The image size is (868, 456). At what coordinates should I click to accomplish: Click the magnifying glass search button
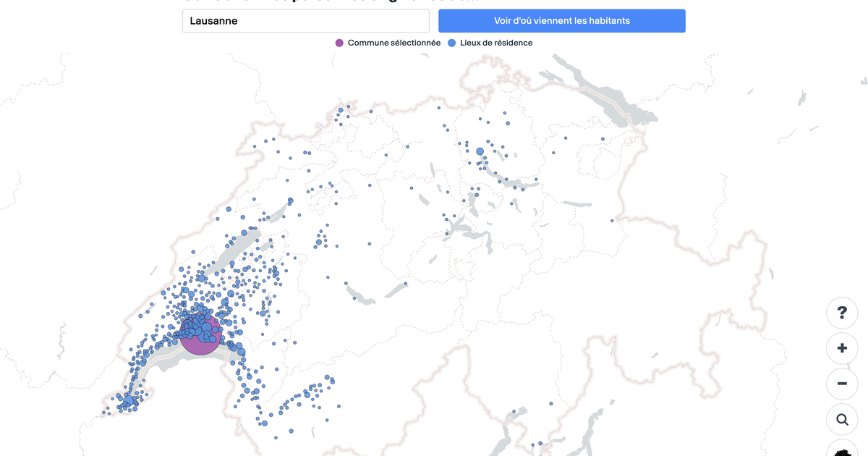coord(842,419)
